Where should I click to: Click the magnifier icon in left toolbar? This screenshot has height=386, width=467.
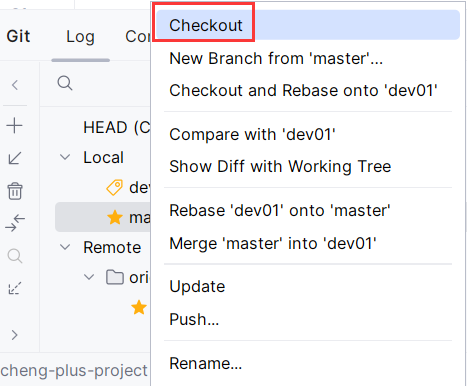15,256
